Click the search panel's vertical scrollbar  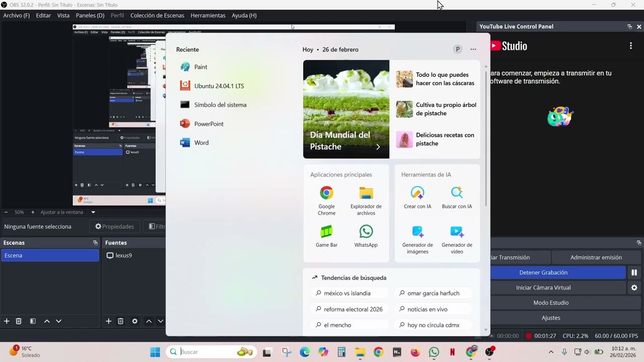click(x=486, y=138)
